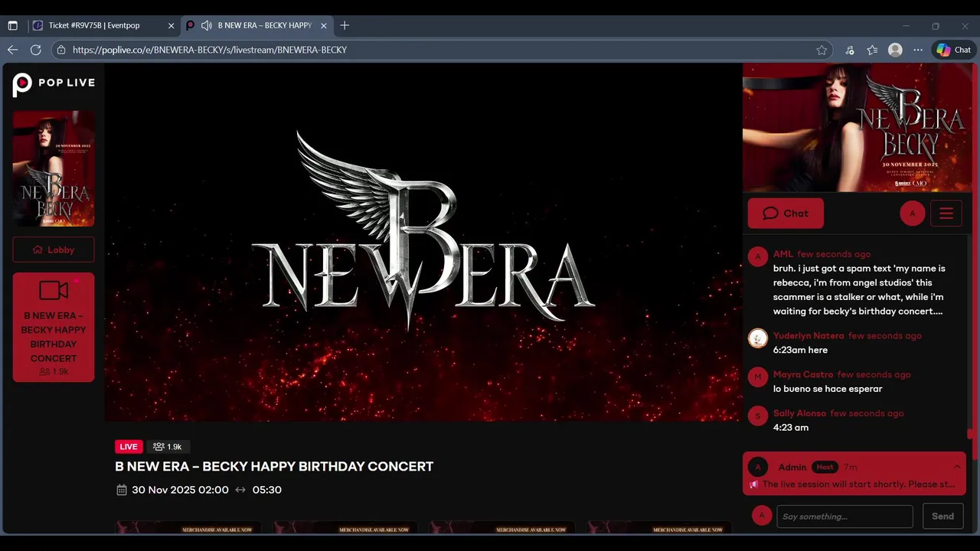The width and height of the screenshot is (980, 551).
Task: Select the B NEW ERA – BECKY browser tab
Action: 256,25
